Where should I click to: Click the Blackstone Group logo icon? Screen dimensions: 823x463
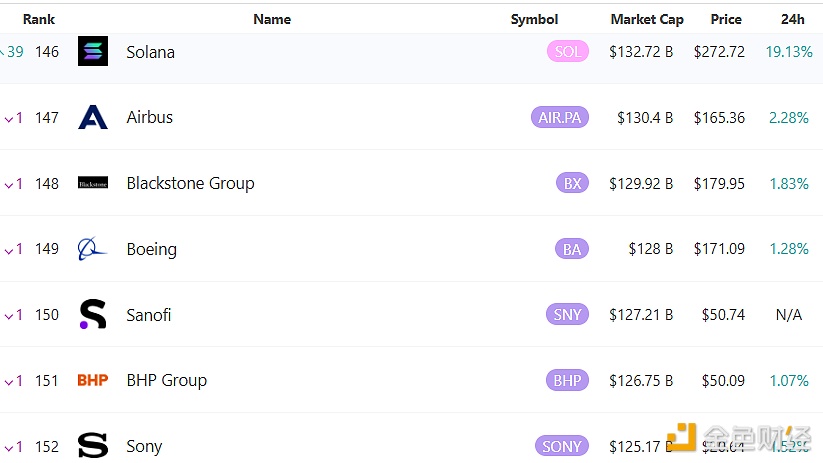93,184
